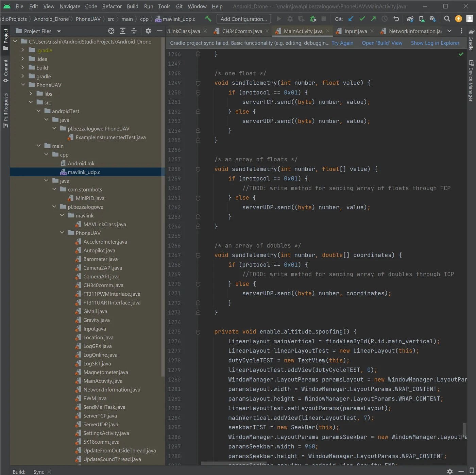Click Expand All in project panel
Image resolution: width=476 pixels, height=475 pixels.
[x=123, y=31]
